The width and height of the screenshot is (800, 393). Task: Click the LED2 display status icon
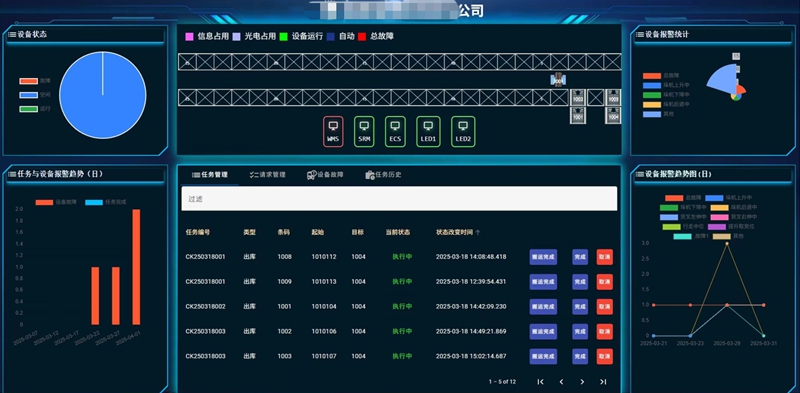click(463, 132)
